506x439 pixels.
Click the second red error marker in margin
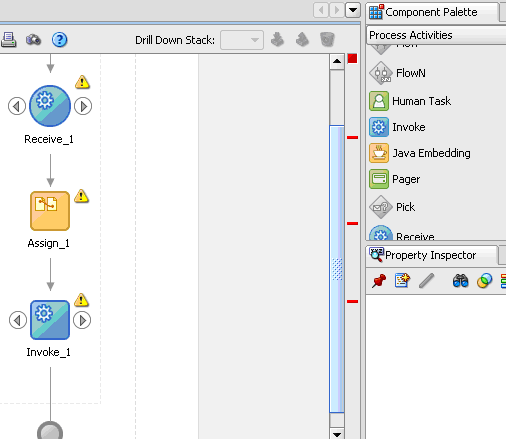coord(352,223)
